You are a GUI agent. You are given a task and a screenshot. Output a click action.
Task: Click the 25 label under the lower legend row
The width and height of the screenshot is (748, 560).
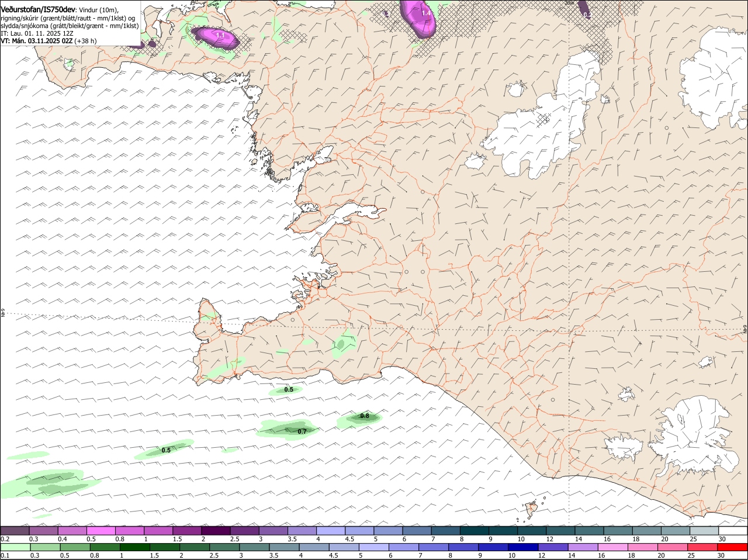click(x=692, y=555)
